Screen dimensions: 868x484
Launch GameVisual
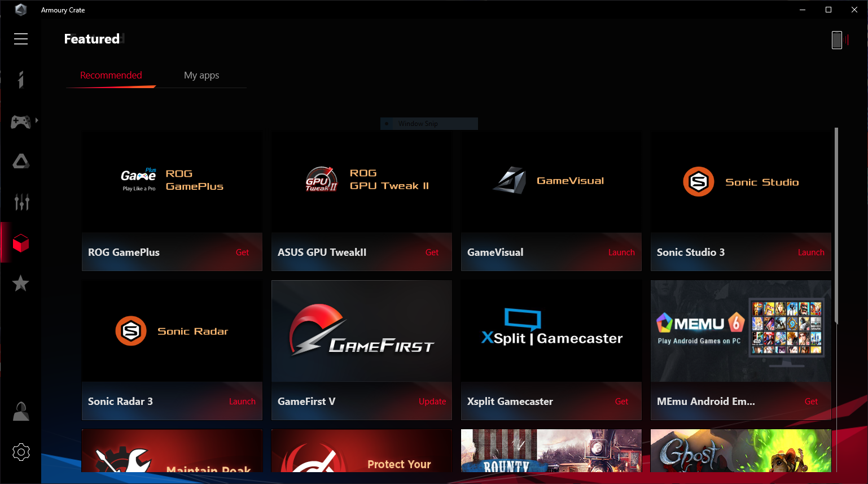[x=621, y=252]
